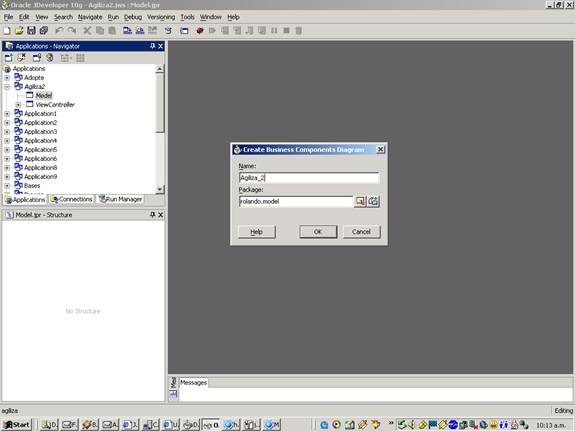The width and height of the screenshot is (575, 432).
Task: Expand the Bases application node
Action: click(x=7, y=186)
